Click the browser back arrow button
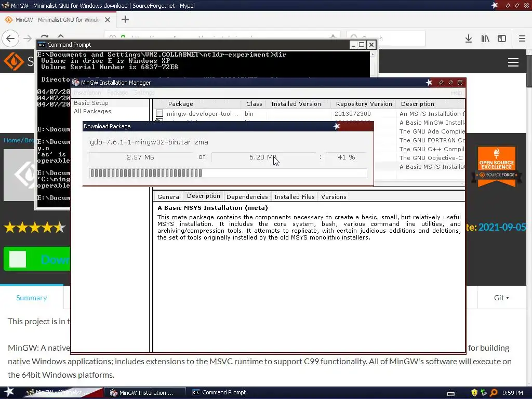This screenshot has width=532, height=399. tap(10, 38)
